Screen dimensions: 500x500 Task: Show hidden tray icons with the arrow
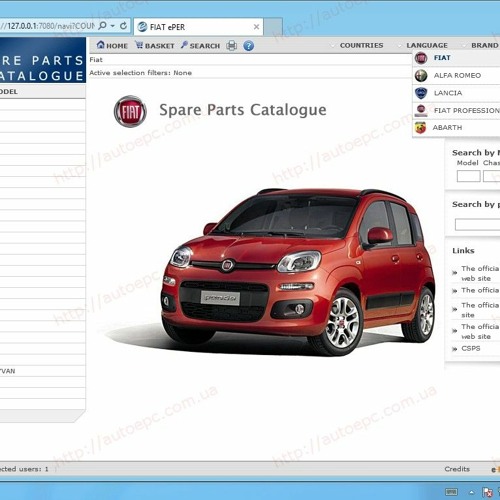tap(472, 492)
